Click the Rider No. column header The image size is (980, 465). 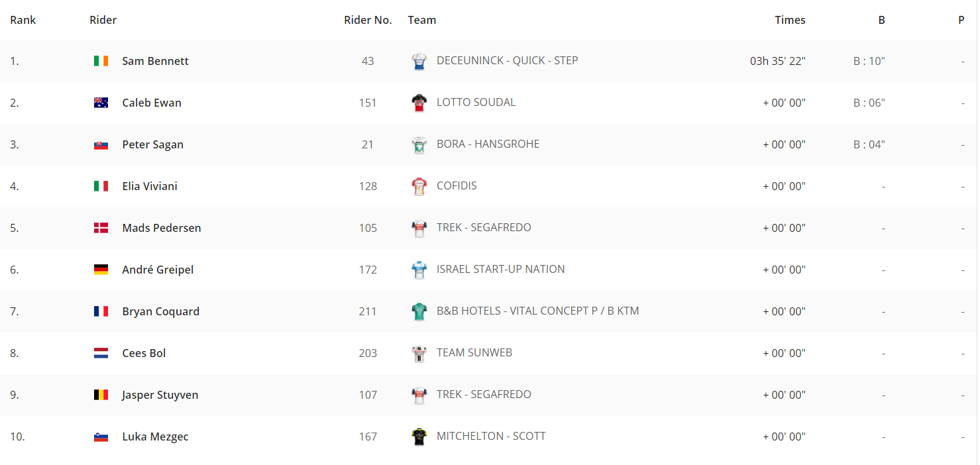(368, 20)
